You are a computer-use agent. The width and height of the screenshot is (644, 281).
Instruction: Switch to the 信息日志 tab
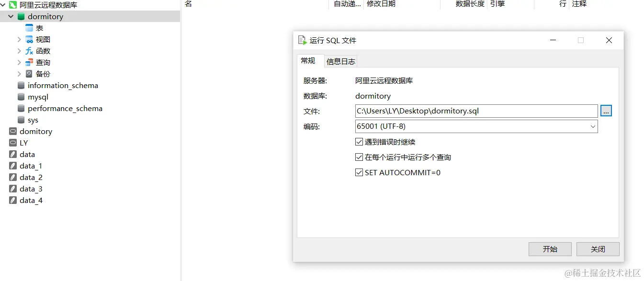pos(340,61)
